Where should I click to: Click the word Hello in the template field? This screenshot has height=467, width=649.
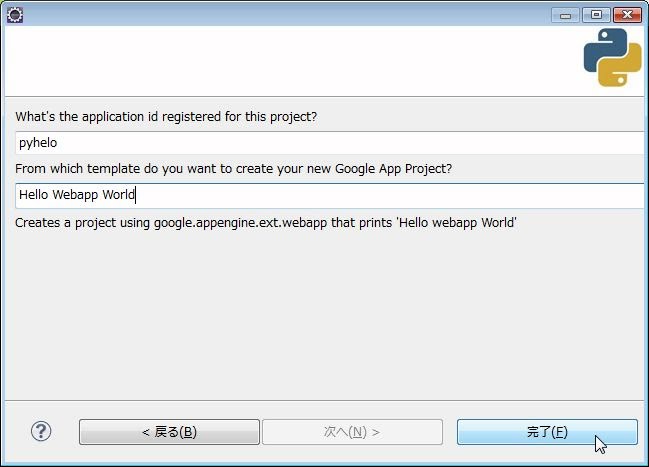click(x=34, y=195)
